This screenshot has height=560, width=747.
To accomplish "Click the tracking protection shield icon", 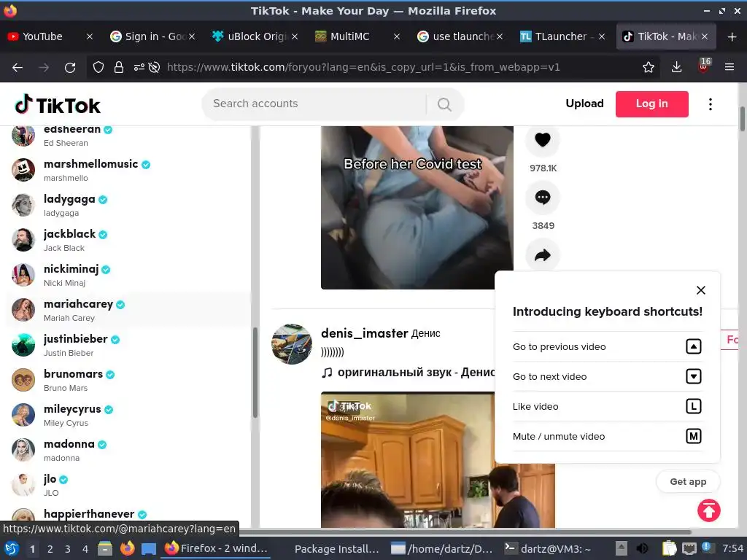I will [98, 68].
